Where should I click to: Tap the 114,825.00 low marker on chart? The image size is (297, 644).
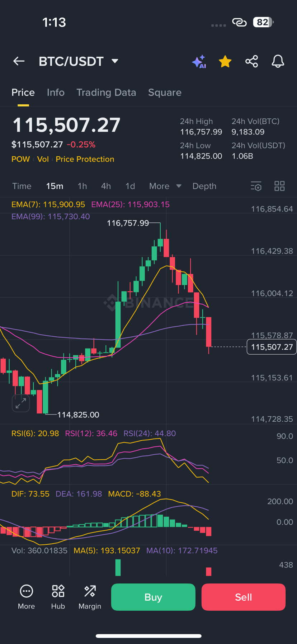tap(78, 415)
